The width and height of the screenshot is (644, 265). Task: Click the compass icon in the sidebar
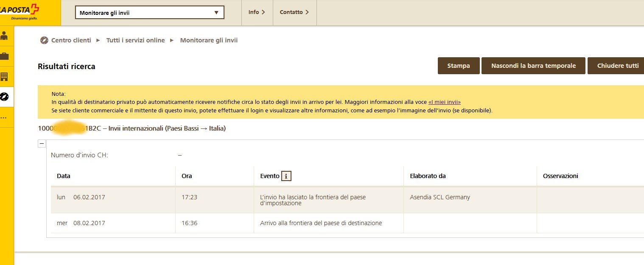point(4,97)
